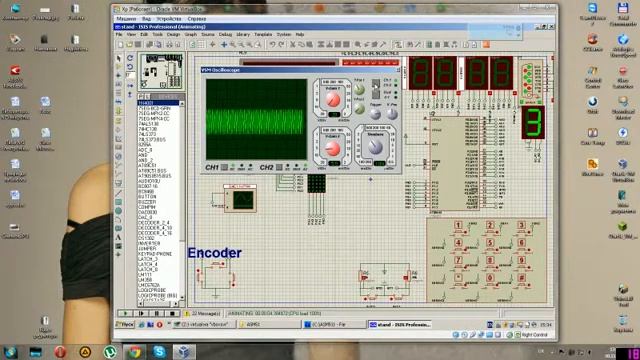The image size is (640, 360).
Task: Click the keypad button 9 in schematic
Action: 521,260
